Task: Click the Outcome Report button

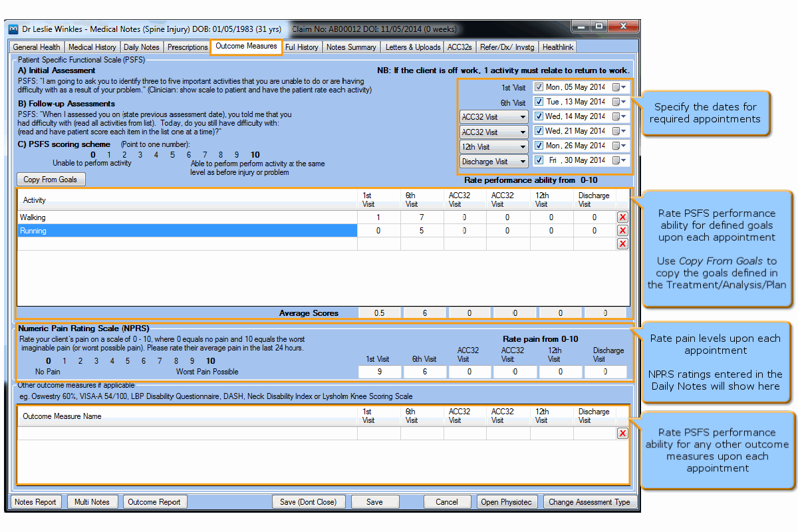Action: 154,502
